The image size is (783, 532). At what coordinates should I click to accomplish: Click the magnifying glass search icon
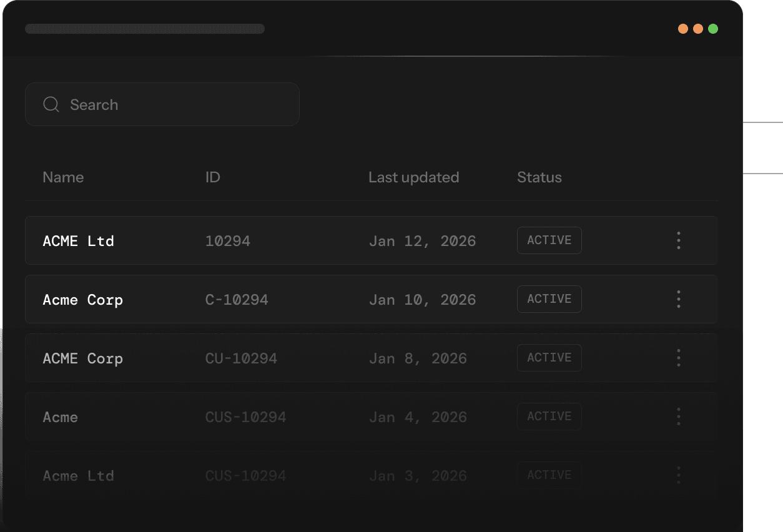(x=51, y=104)
